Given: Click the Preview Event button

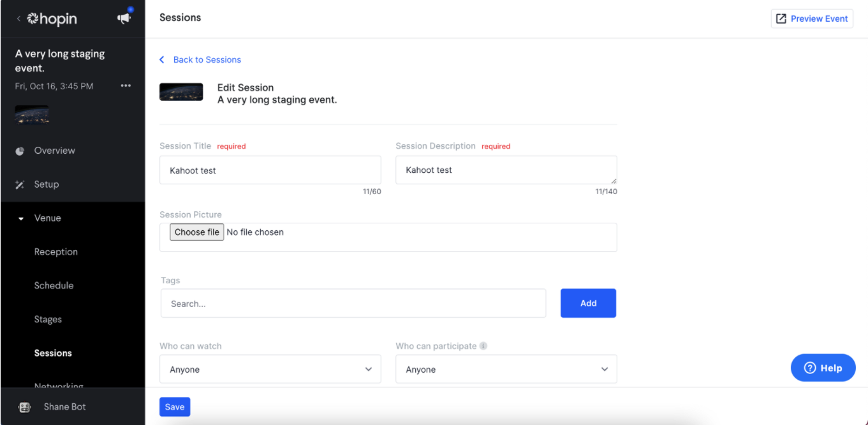Looking at the screenshot, I should [812, 19].
